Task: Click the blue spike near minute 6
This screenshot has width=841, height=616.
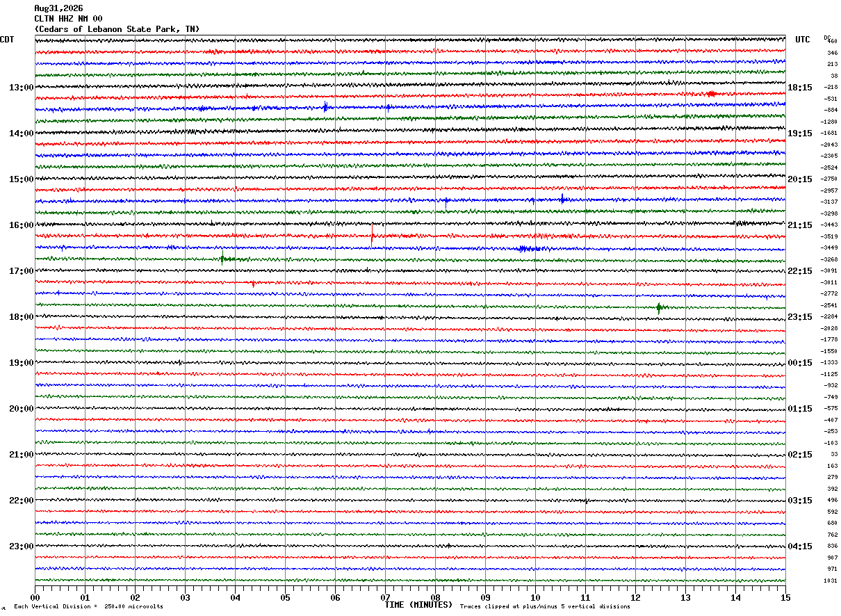Action: [325, 106]
